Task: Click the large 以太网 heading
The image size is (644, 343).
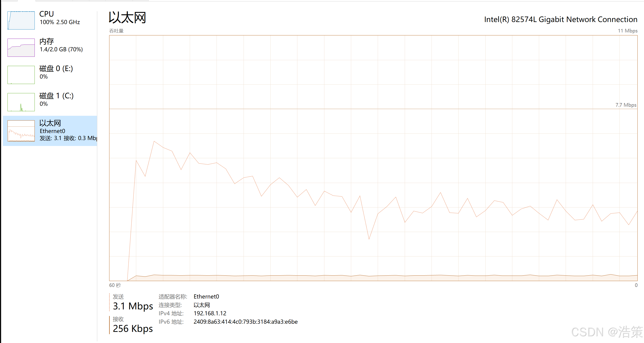Action: pos(127,18)
